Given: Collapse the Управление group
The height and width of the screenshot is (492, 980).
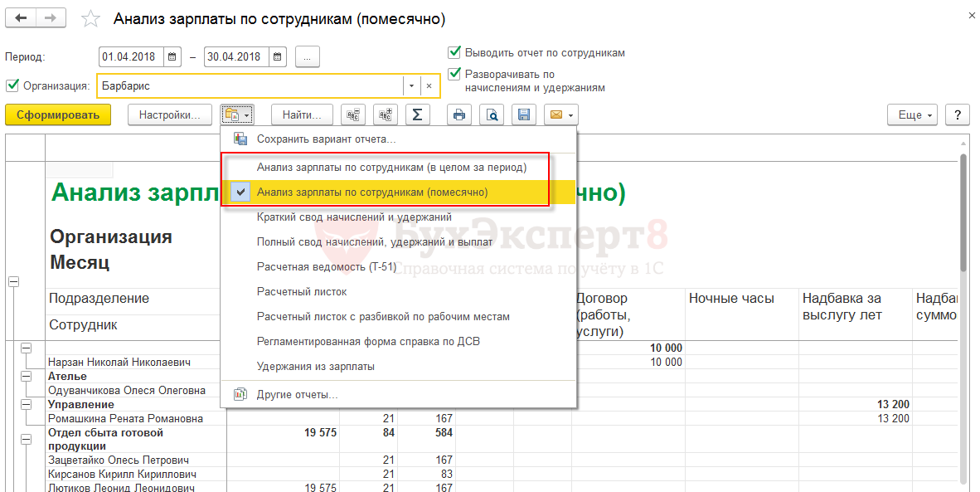Looking at the screenshot, I should [x=27, y=405].
